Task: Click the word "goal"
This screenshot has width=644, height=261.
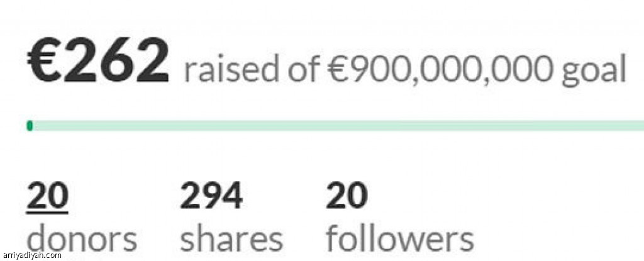Action: coord(594,70)
